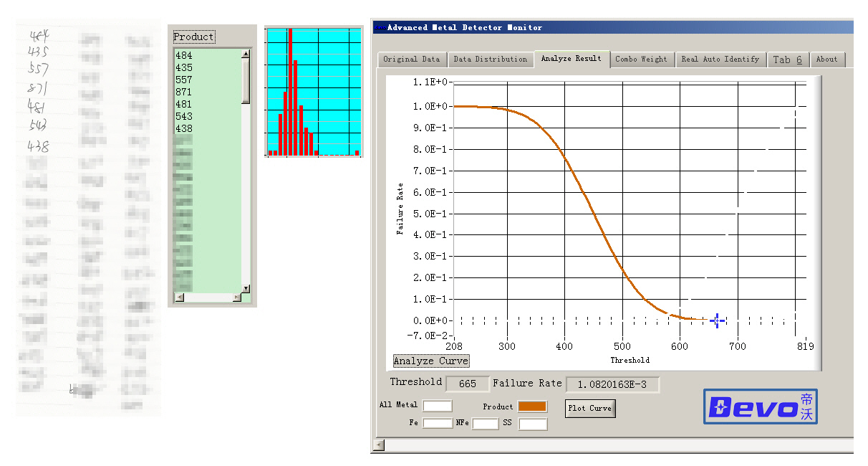Click the Product list scroll-down arrow
The width and height of the screenshot is (868, 466).
pos(246,288)
